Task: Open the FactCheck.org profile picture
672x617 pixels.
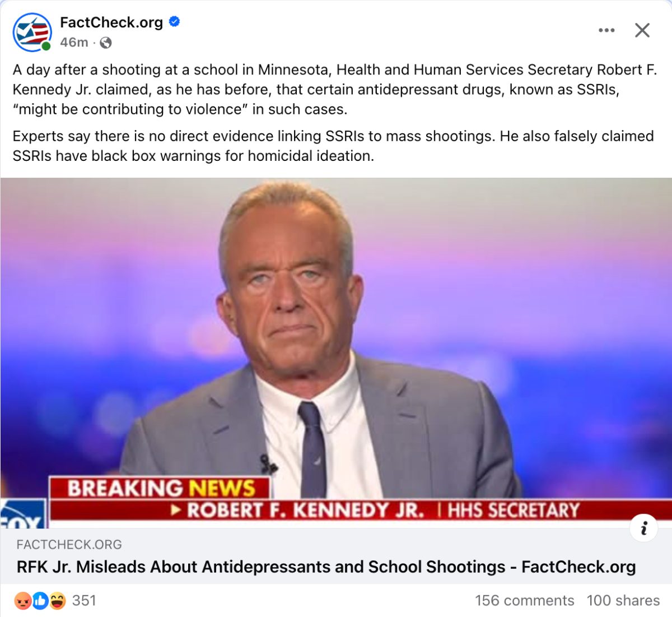Action: coord(32,31)
